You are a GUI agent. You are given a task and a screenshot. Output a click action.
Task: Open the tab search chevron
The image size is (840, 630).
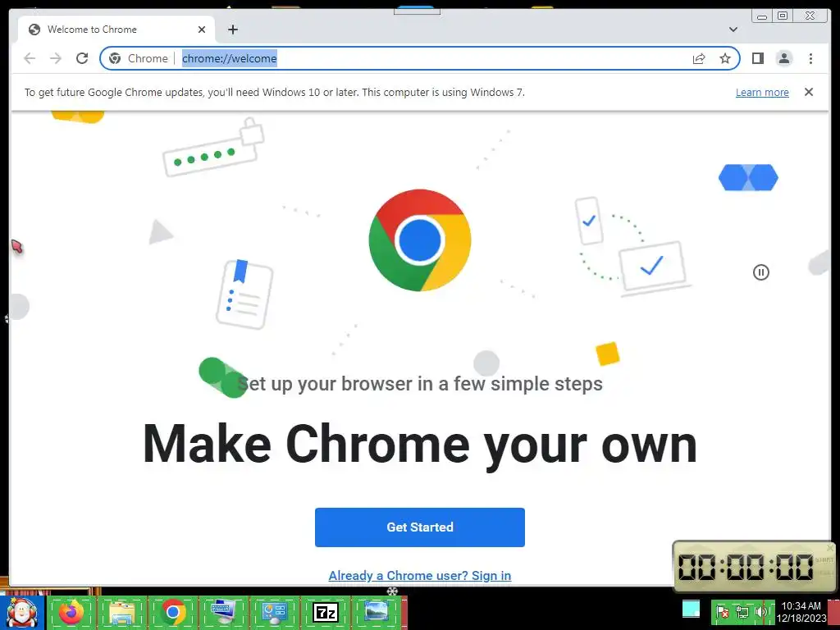(x=733, y=30)
